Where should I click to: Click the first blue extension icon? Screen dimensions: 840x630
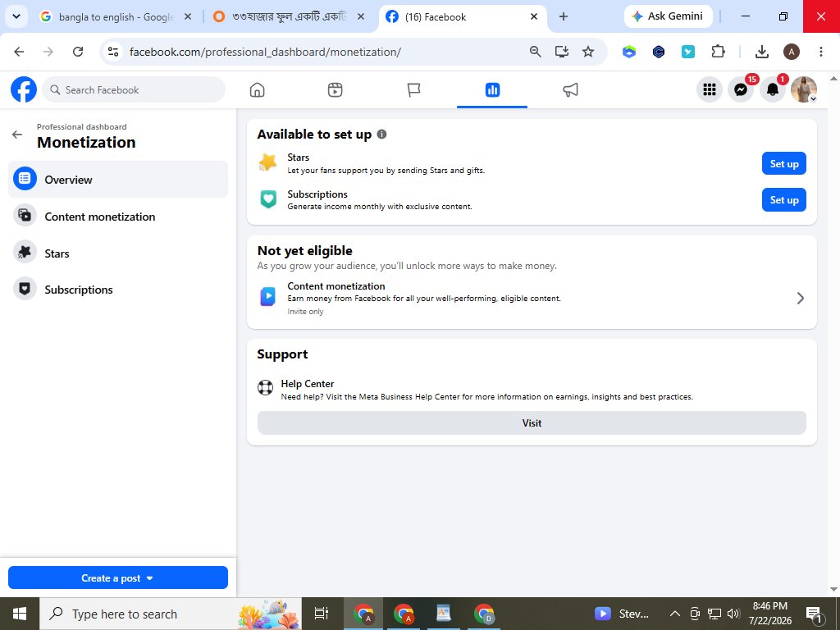[x=629, y=52]
